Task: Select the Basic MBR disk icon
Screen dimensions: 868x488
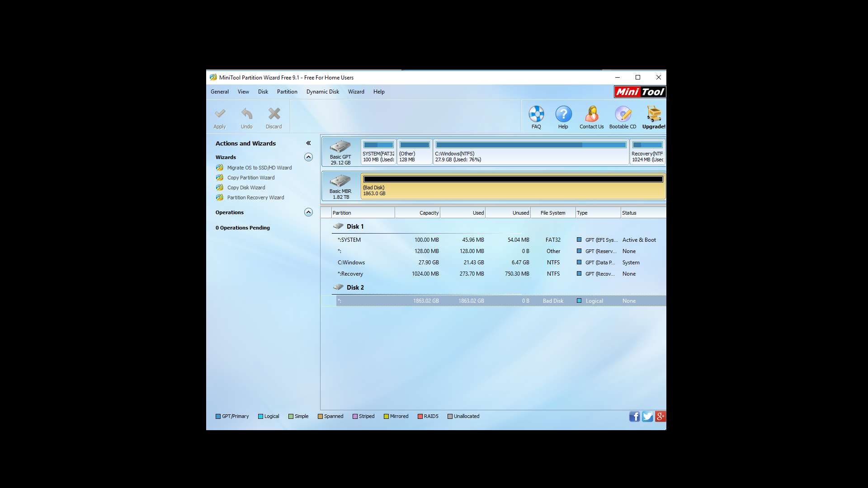Action: (340, 181)
